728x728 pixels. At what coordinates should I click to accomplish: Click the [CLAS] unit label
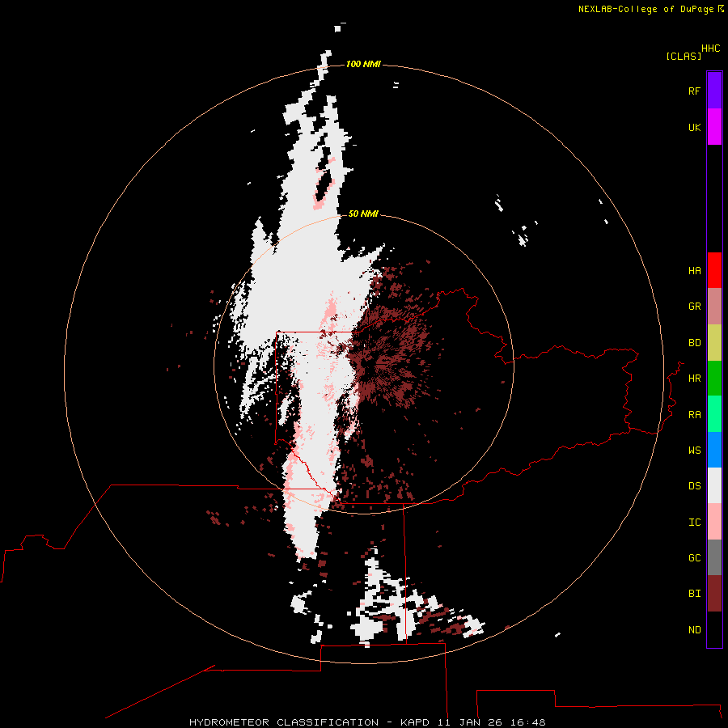pyautogui.click(x=684, y=56)
